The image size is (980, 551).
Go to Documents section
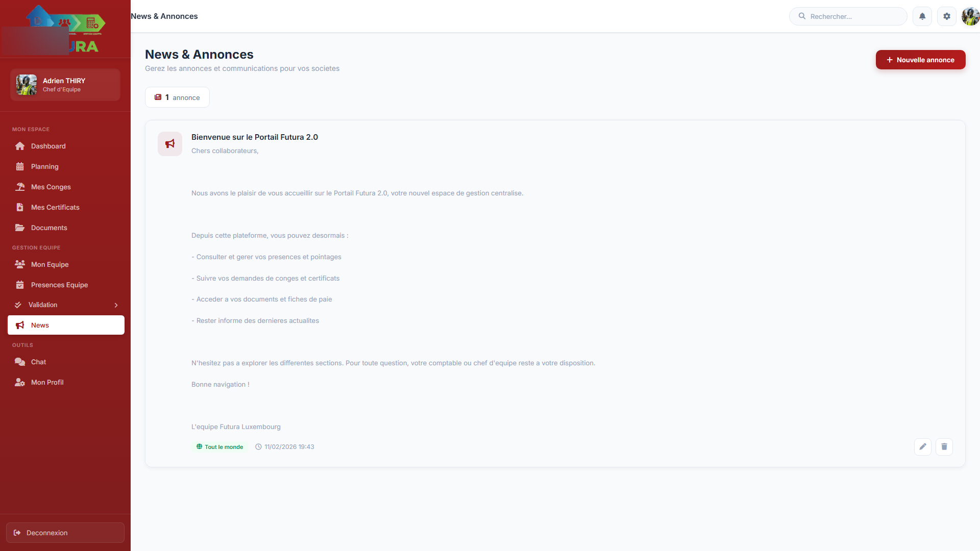49,228
